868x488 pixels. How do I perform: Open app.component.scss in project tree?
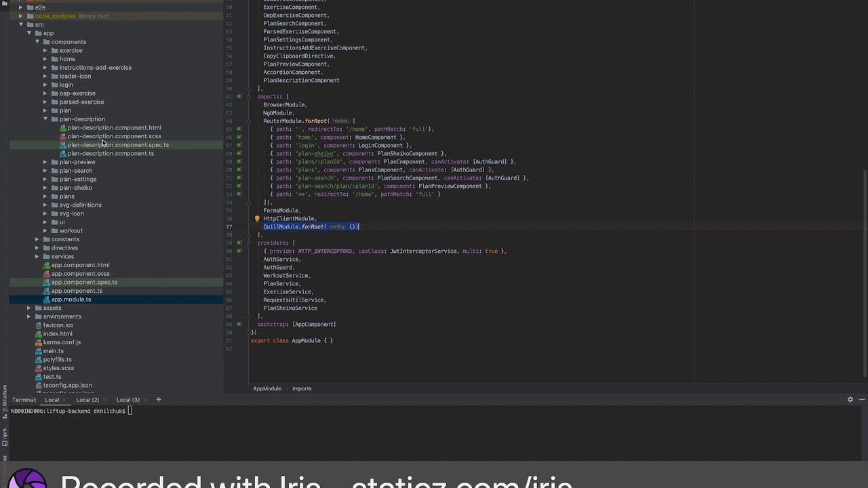pyautogui.click(x=80, y=274)
